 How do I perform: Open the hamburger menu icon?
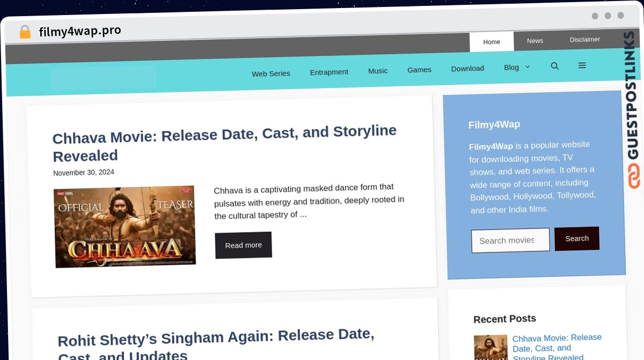582,66
